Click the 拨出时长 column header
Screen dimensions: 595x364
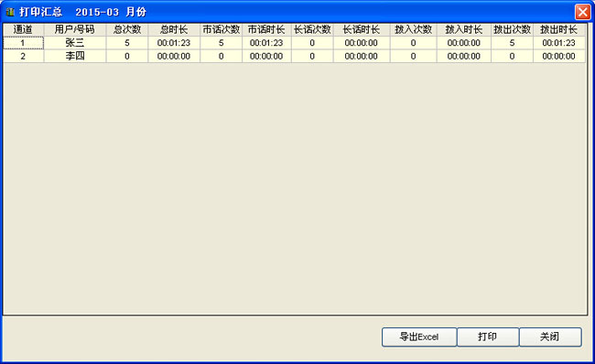click(559, 29)
